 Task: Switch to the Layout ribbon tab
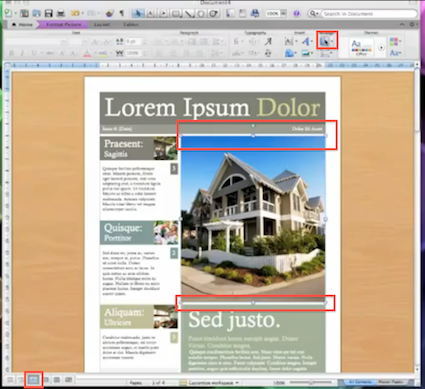click(x=101, y=24)
